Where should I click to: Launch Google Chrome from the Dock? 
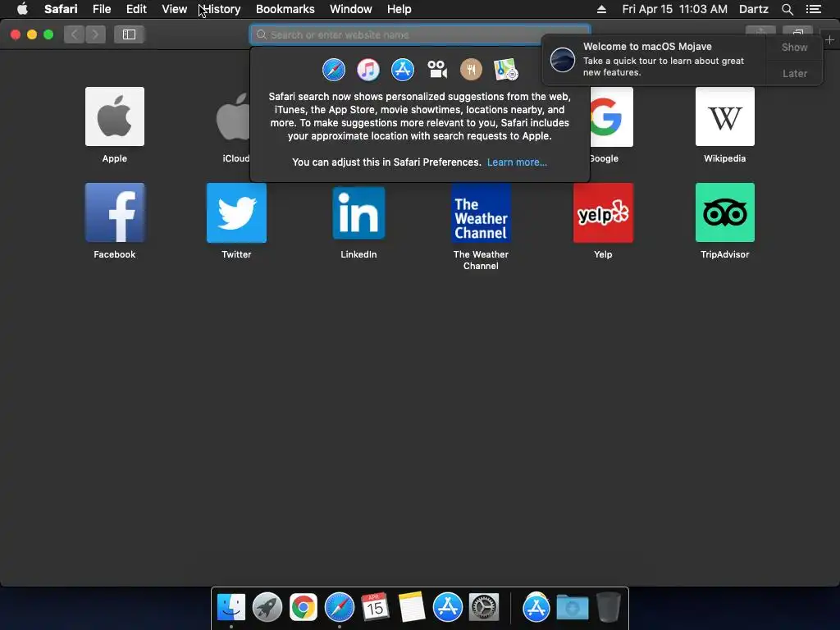point(304,607)
